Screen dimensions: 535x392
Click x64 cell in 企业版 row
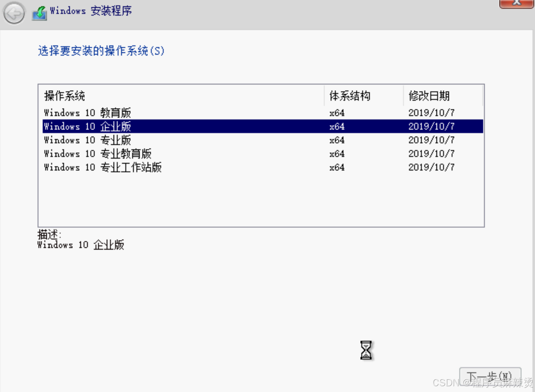(x=337, y=127)
